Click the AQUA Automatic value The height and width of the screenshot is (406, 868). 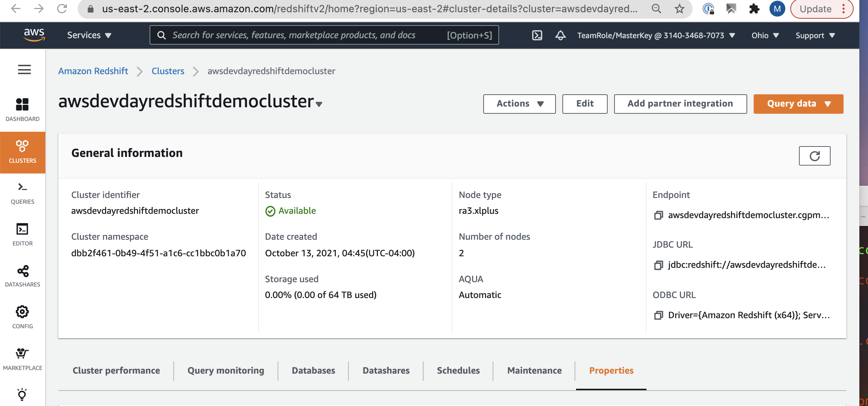click(480, 295)
